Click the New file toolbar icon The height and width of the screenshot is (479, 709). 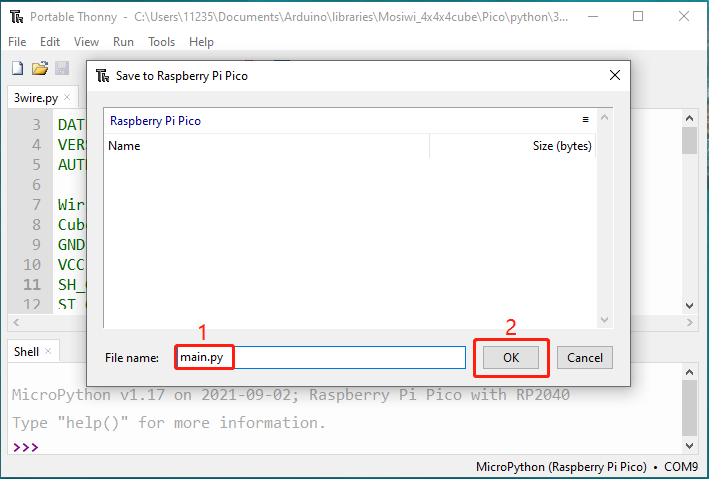(x=18, y=68)
